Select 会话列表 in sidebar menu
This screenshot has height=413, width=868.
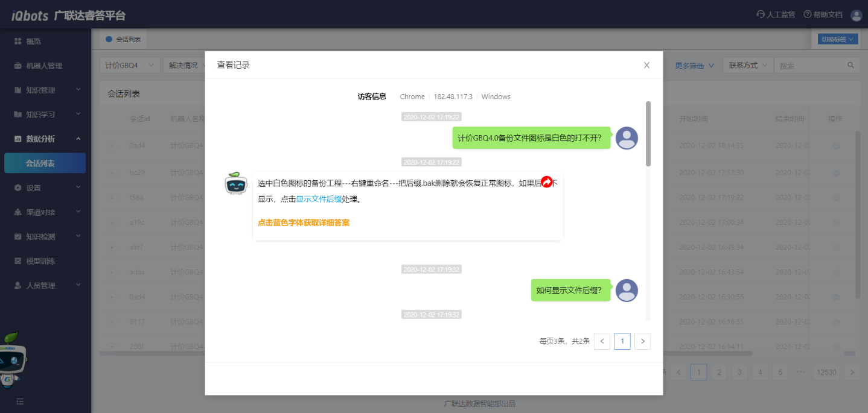[45, 163]
